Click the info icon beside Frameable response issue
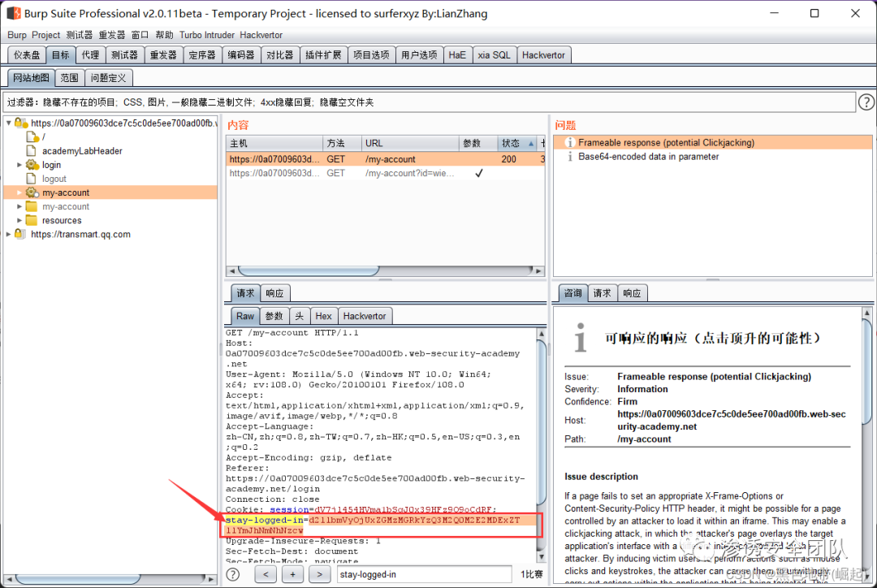 point(569,143)
